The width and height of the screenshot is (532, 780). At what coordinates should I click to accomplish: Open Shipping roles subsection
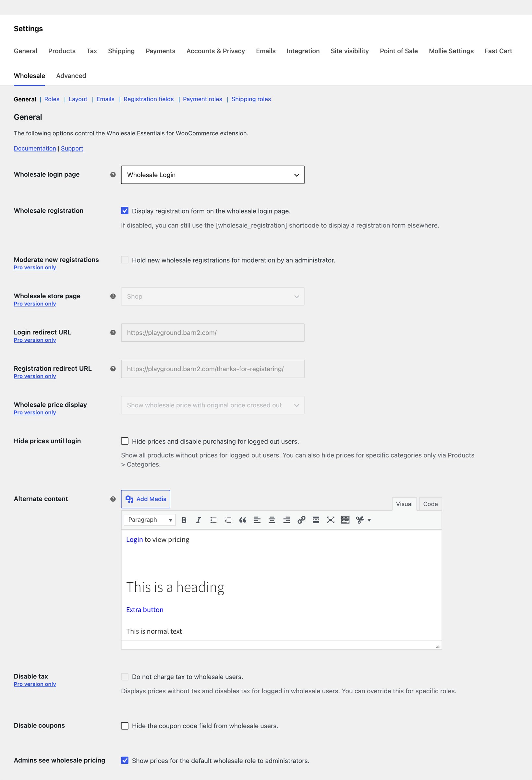click(x=251, y=99)
